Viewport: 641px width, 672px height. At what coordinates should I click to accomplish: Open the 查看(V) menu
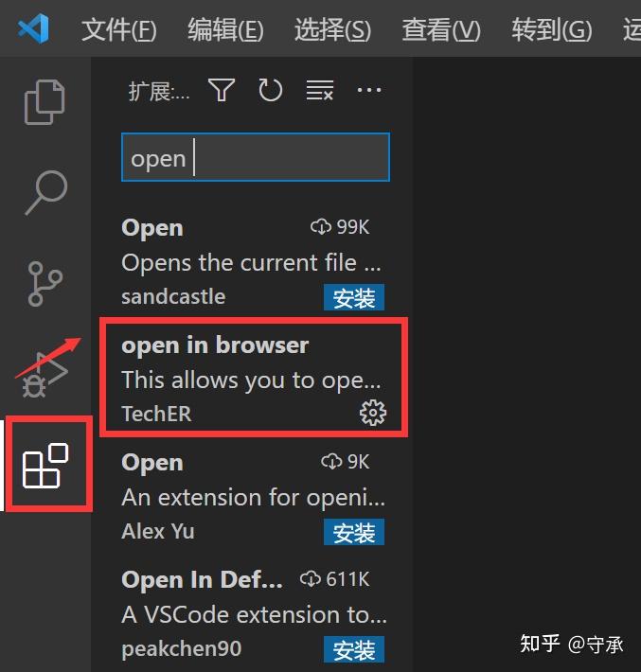441,30
